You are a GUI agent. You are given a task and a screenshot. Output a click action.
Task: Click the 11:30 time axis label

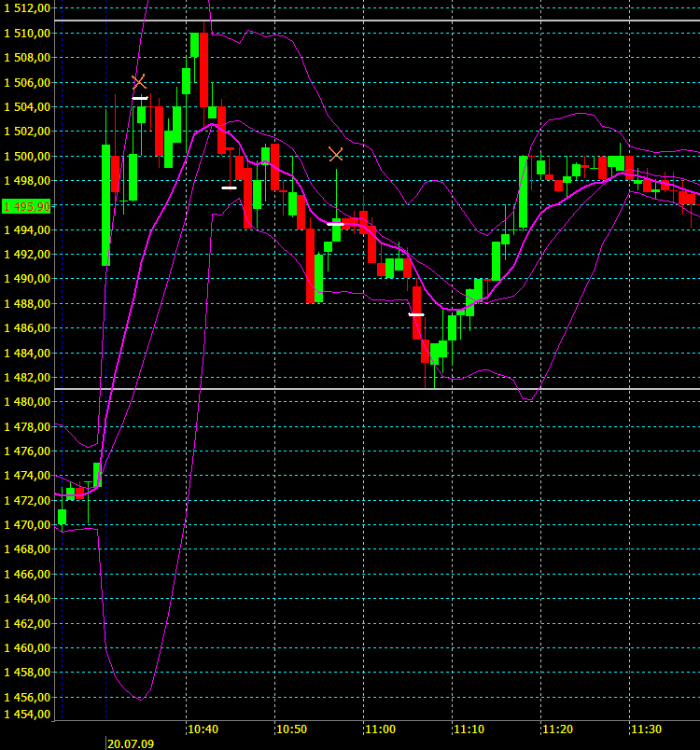click(647, 729)
